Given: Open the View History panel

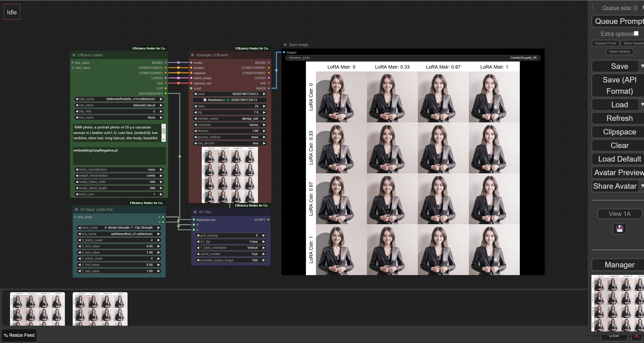Looking at the screenshot, I should pos(619,52).
